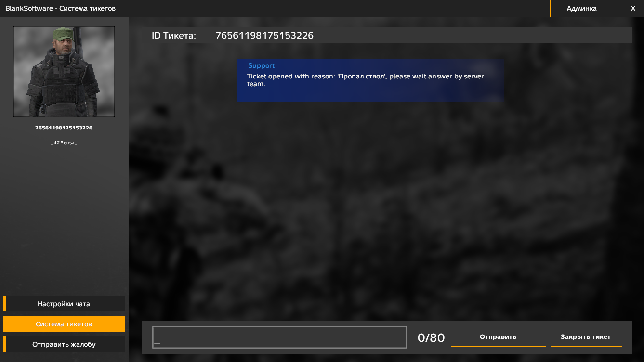Click the orange bar beside Настройки чата

(x=4, y=304)
